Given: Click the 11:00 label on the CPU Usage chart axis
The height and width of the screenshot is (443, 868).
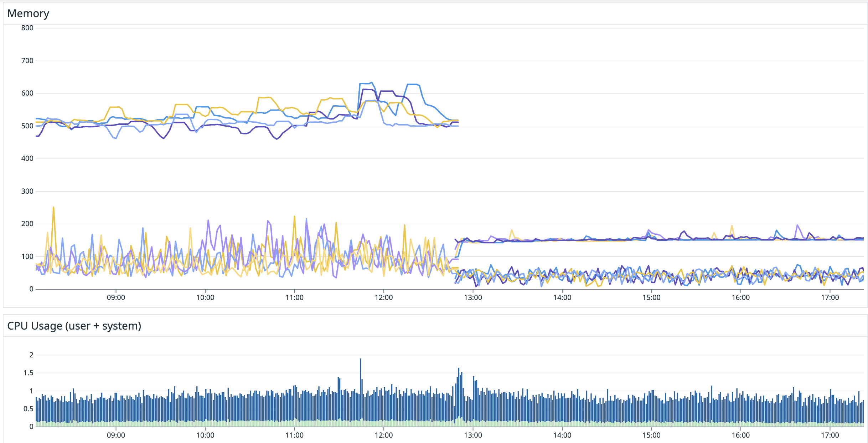Looking at the screenshot, I should coord(294,435).
